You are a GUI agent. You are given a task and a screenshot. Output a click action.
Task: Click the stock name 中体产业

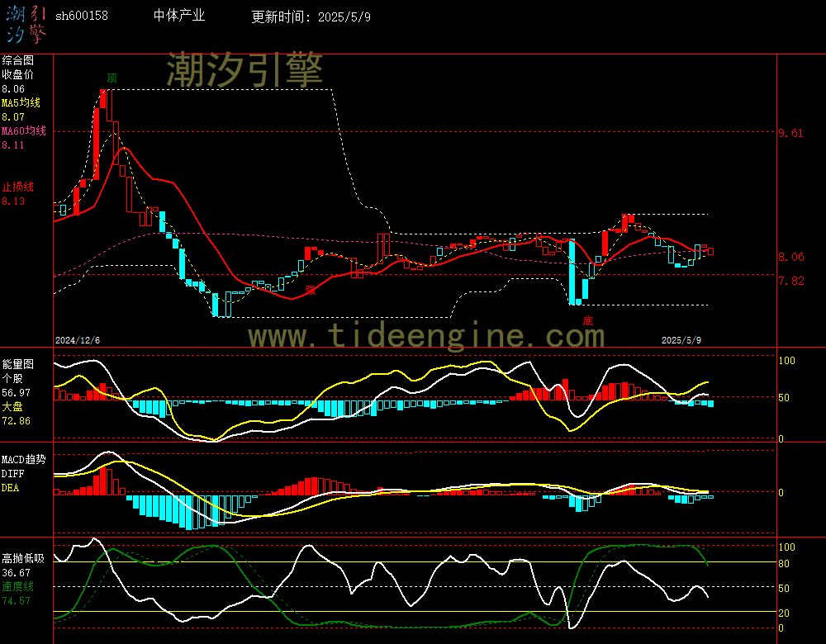(179, 16)
